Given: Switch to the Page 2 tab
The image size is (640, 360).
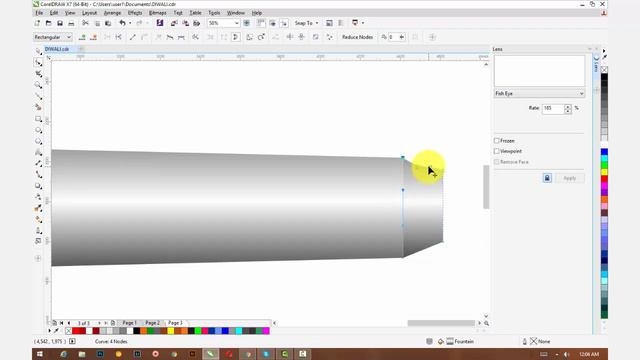Looking at the screenshot, I should pos(153,323).
